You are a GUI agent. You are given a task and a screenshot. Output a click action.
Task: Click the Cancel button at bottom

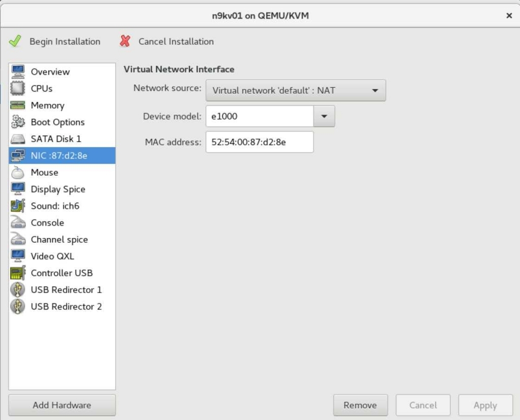[x=423, y=405]
